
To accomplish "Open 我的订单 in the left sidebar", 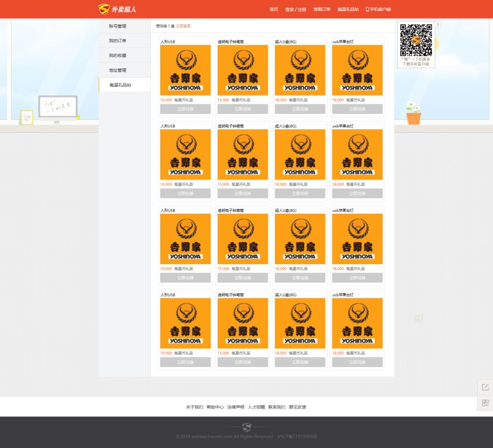I will [x=124, y=41].
